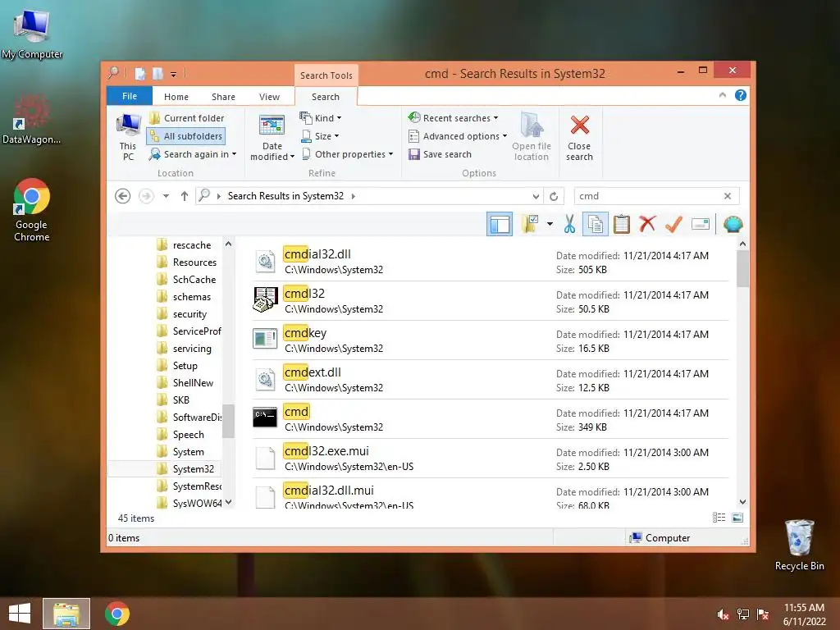Click the Refresh button in address bar

[554, 196]
